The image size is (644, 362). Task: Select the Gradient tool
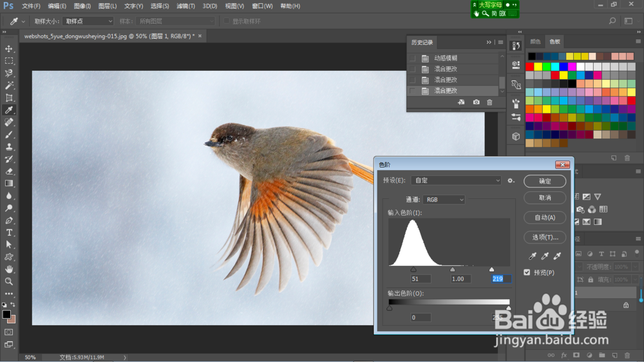tap(8, 184)
